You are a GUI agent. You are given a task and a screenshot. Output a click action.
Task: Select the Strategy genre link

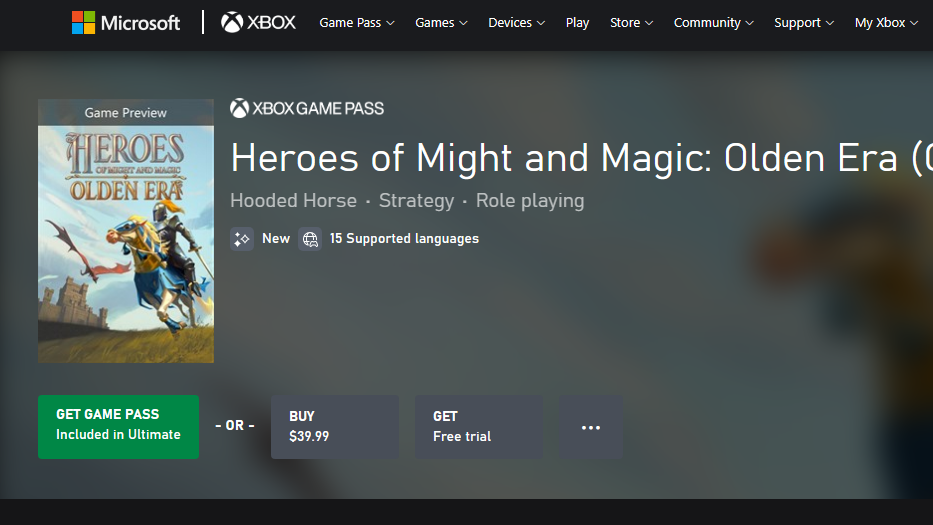pos(417,201)
